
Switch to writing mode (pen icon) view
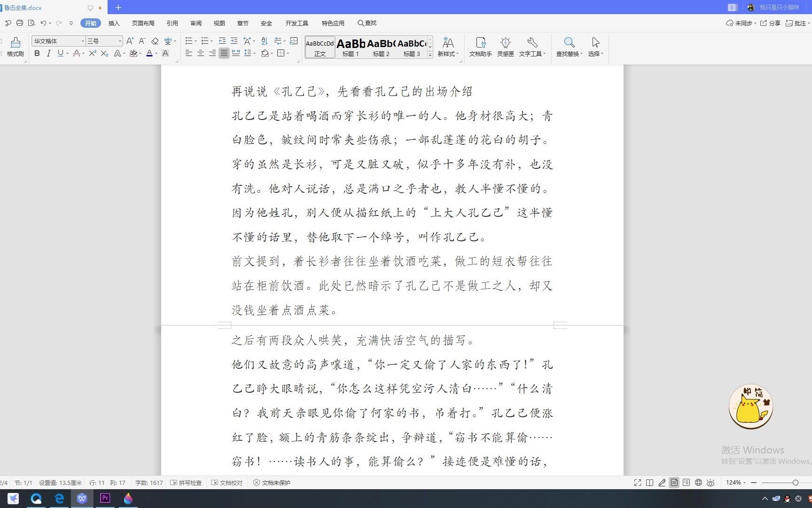tap(662, 483)
